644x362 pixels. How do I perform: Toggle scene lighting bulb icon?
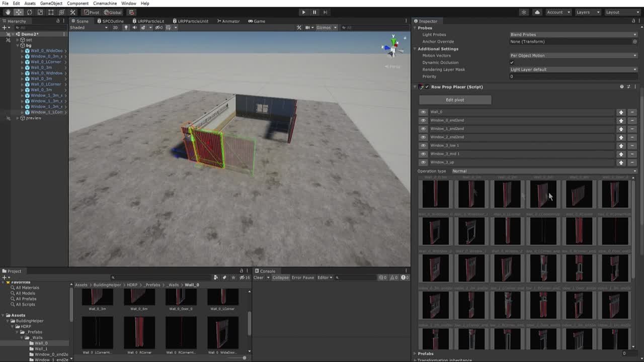click(126, 28)
